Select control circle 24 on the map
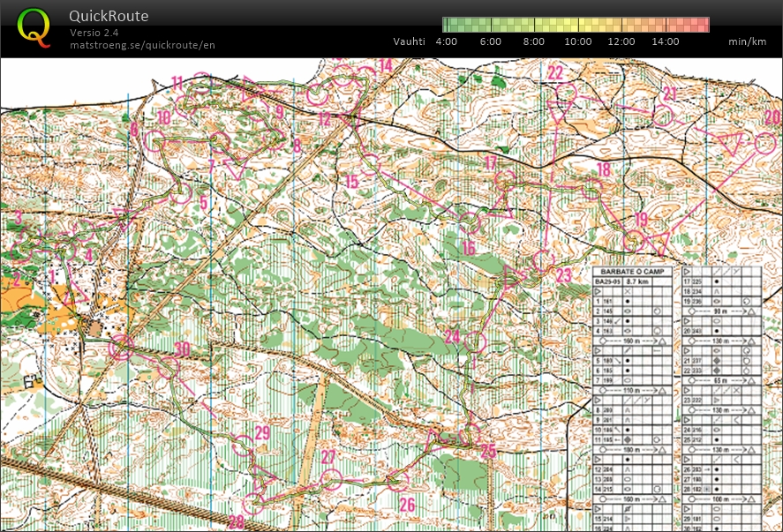The image size is (783, 532). pyautogui.click(x=476, y=341)
